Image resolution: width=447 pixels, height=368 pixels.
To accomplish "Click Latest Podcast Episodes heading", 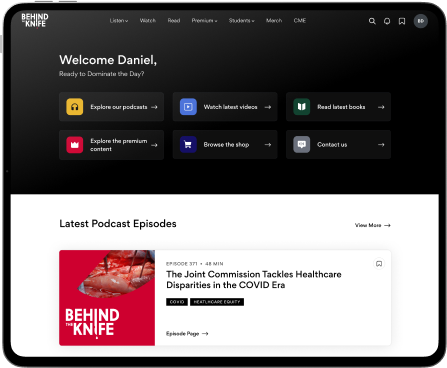I will click(118, 224).
